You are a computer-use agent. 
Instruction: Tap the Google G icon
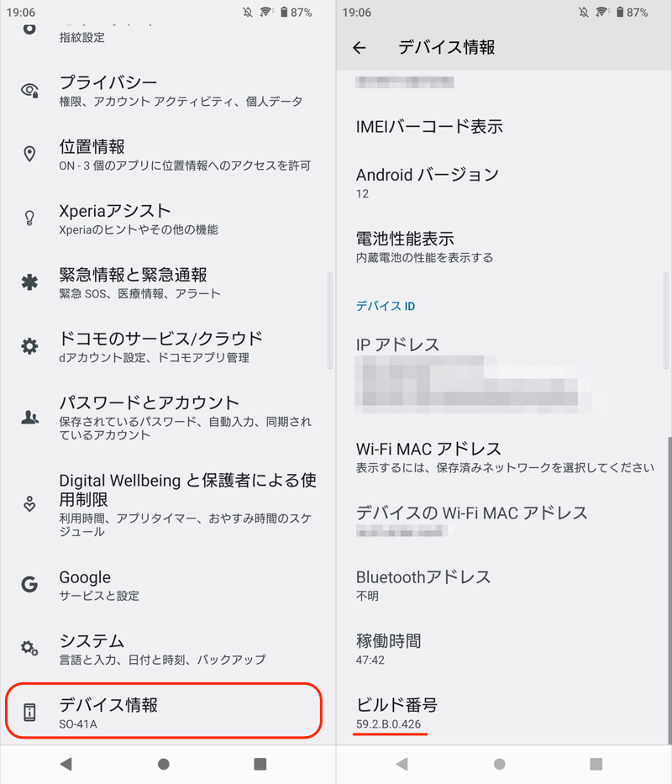30,585
